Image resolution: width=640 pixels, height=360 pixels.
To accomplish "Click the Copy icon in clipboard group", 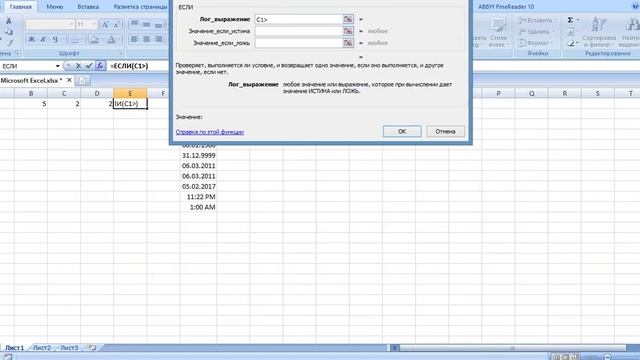I will pyautogui.click(x=9, y=31).
